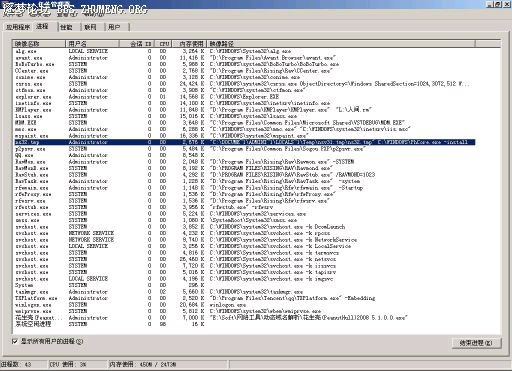Switch to the 联网 (Networking) tab

point(90,27)
